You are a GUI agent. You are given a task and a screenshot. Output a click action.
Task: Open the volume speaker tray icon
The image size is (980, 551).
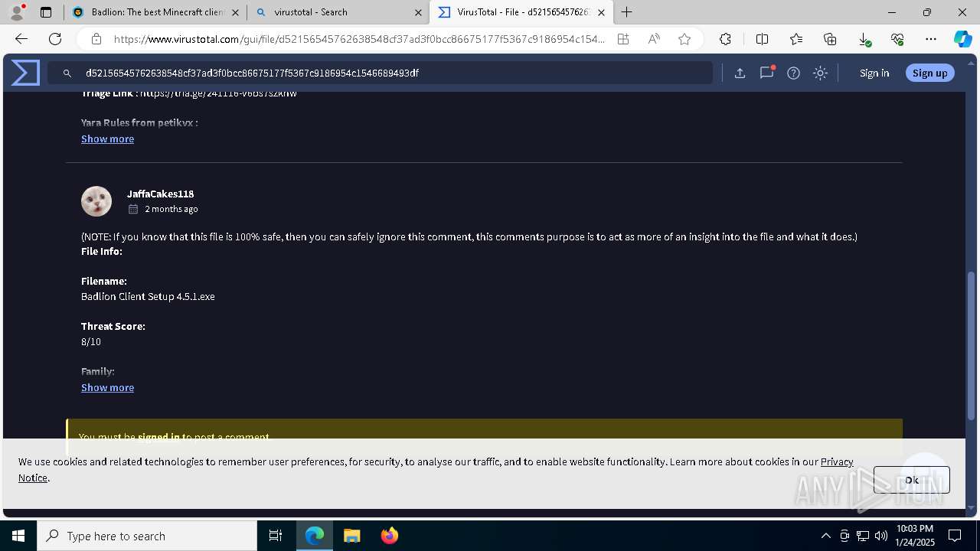coord(881,536)
